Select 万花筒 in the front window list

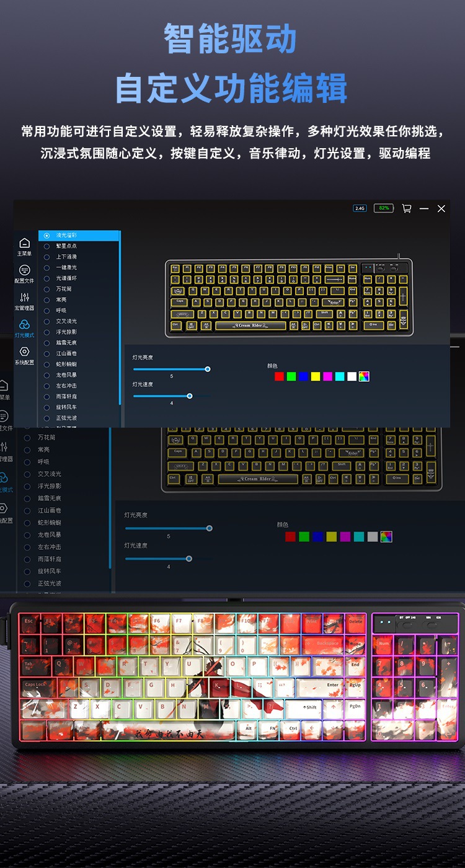(x=64, y=289)
